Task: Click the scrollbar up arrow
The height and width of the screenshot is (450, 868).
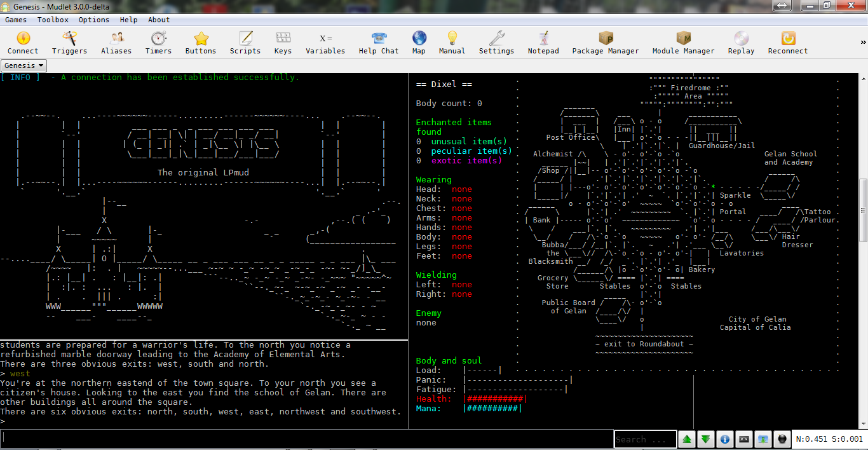Action: coord(864,78)
